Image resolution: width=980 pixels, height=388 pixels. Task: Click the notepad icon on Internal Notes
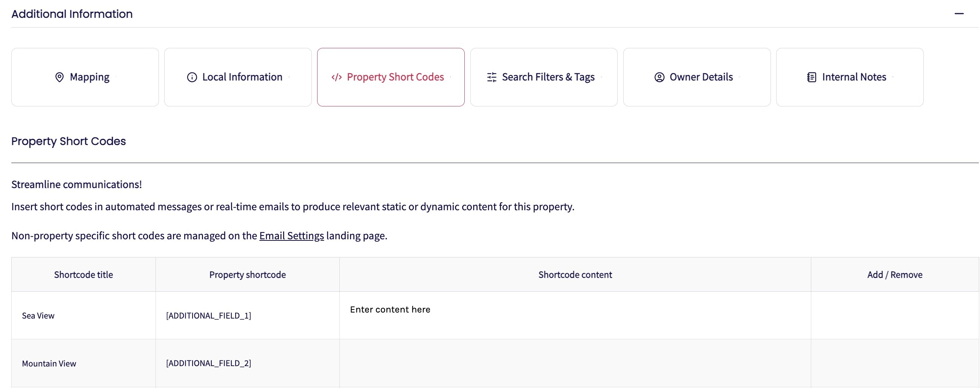pos(812,77)
